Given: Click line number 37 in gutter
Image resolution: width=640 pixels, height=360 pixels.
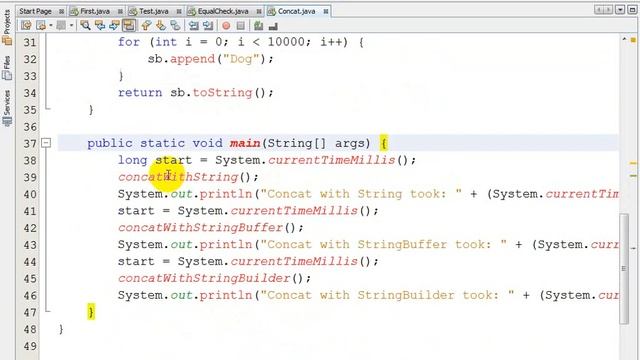Looking at the screenshot, I should pyautogui.click(x=30, y=144).
